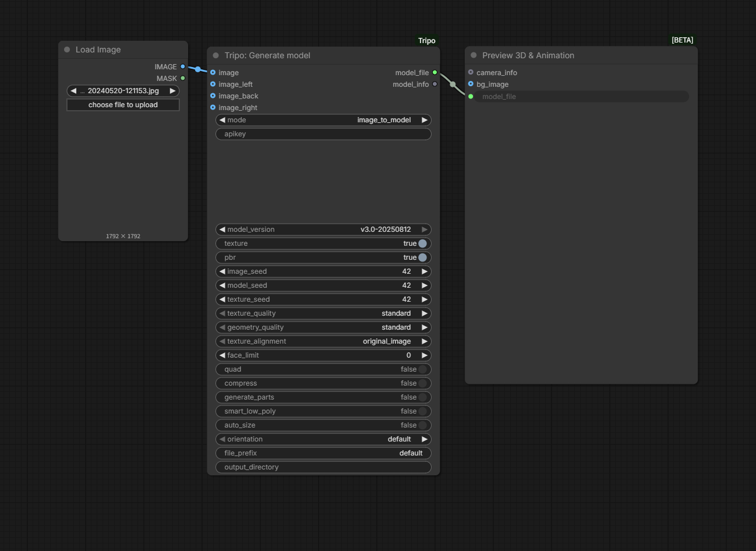Screen dimensions: 756x551
Task: Open the texture_alignment dropdown
Action: [x=323, y=341]
